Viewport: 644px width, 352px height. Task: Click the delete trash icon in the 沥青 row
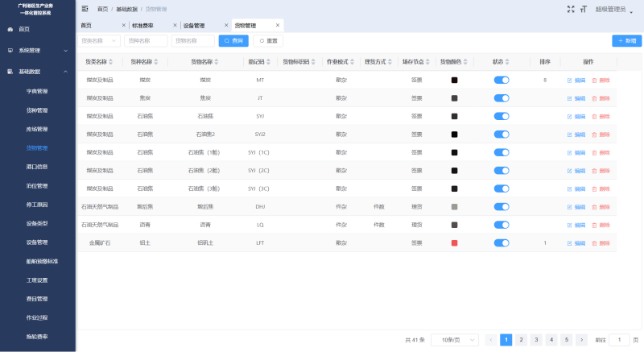[595, 225]
